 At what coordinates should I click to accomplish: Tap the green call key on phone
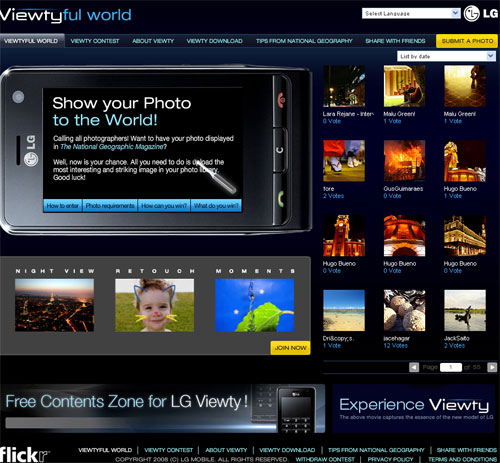[281, 199]
